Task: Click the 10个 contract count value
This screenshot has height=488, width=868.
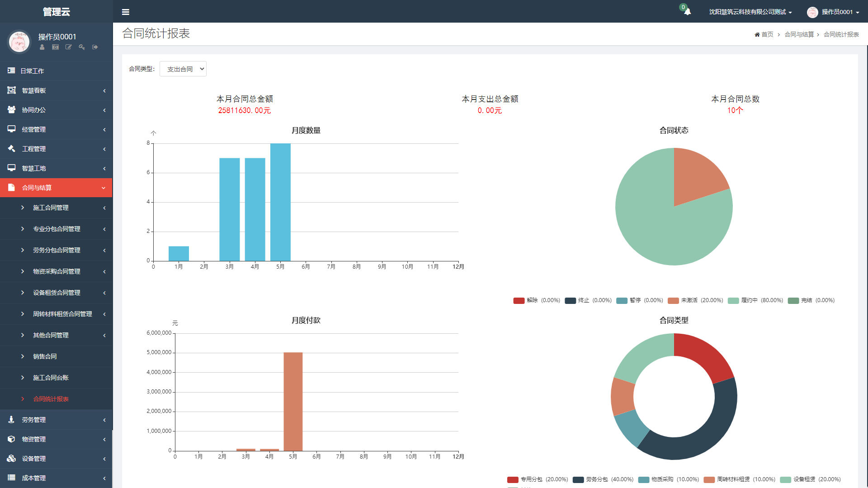Action: (x=735, y=111)
